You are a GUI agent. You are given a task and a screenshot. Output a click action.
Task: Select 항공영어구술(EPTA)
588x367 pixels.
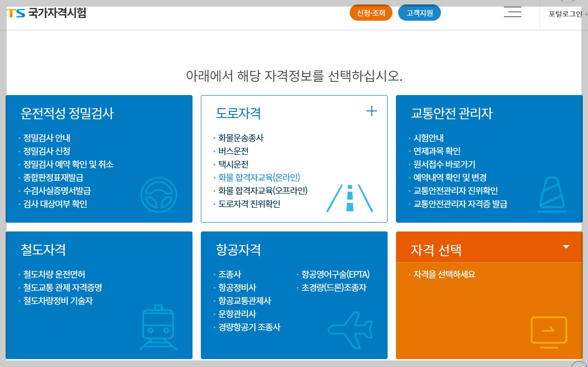tap(336, 275)
